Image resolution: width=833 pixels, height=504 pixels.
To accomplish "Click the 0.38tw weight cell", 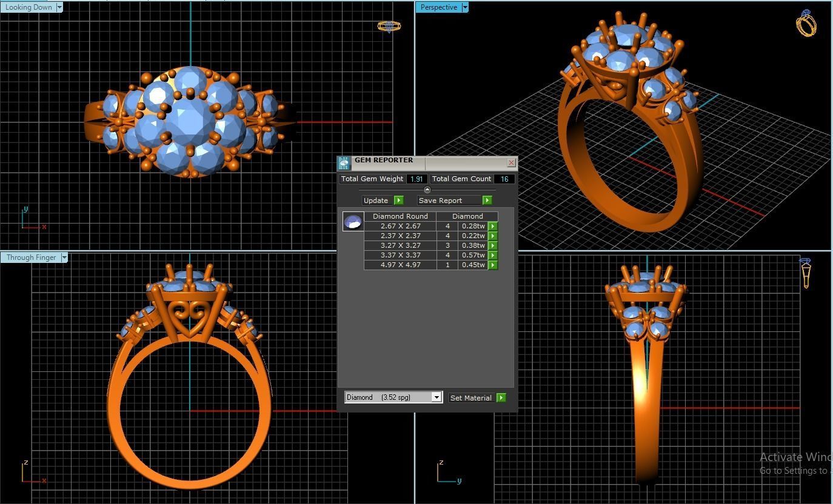I will tap(473, 245).
